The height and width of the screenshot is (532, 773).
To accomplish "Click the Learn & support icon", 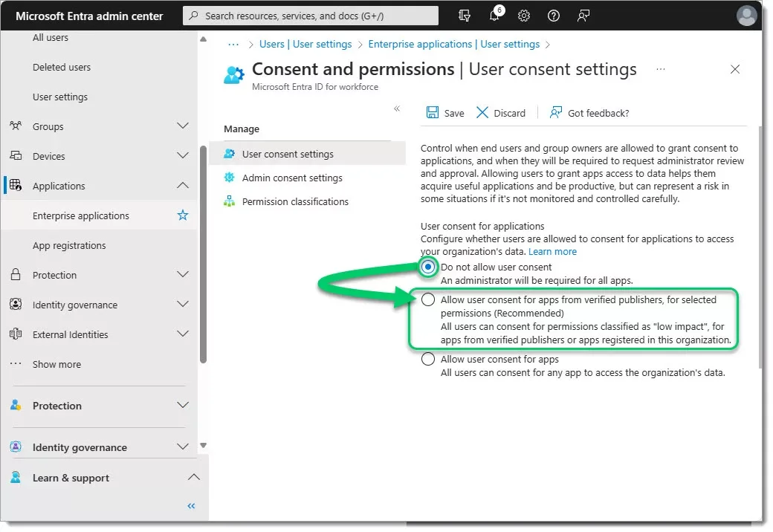I will (16, 477).
